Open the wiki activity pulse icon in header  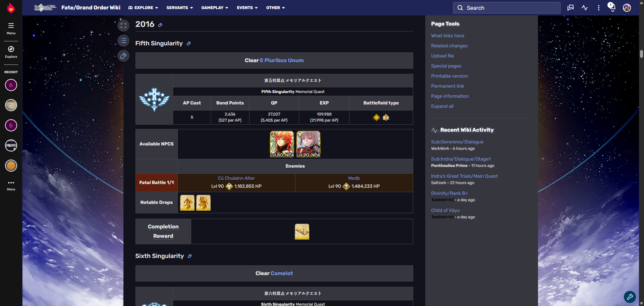(585, 8)
